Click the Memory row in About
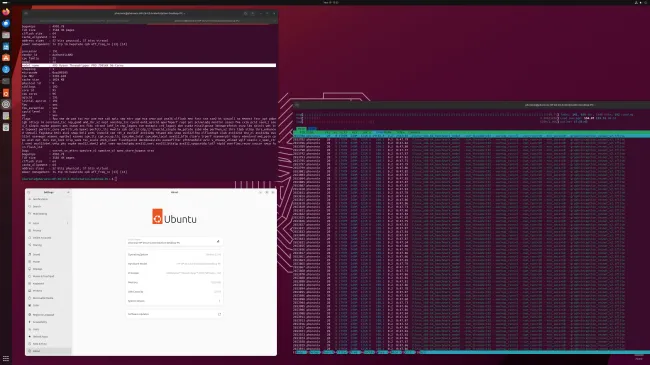The image size is (650, 365). pos(174,282)
